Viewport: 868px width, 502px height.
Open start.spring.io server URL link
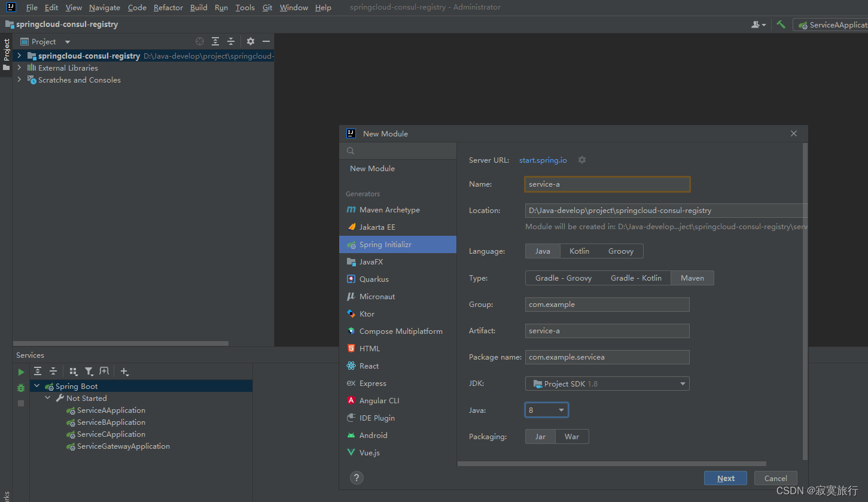(x=543, y=160)
